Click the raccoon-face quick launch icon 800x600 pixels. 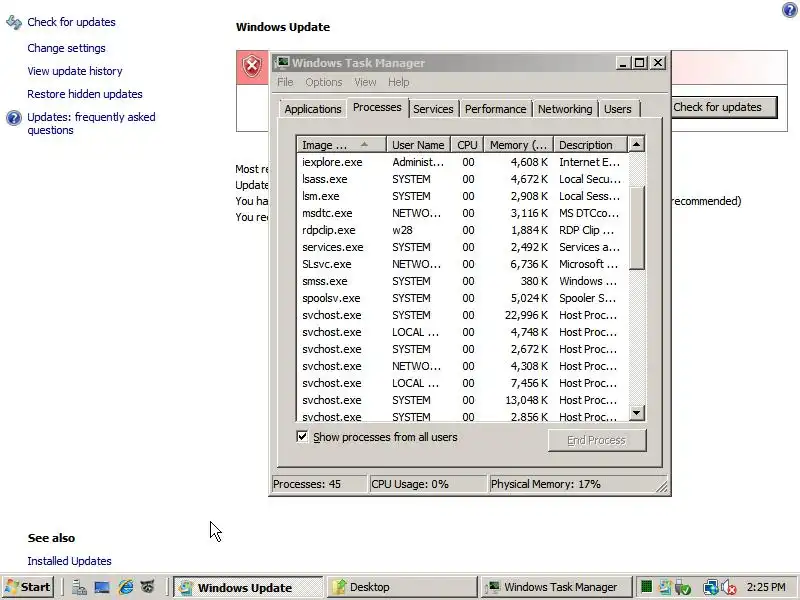pos(147,587)
